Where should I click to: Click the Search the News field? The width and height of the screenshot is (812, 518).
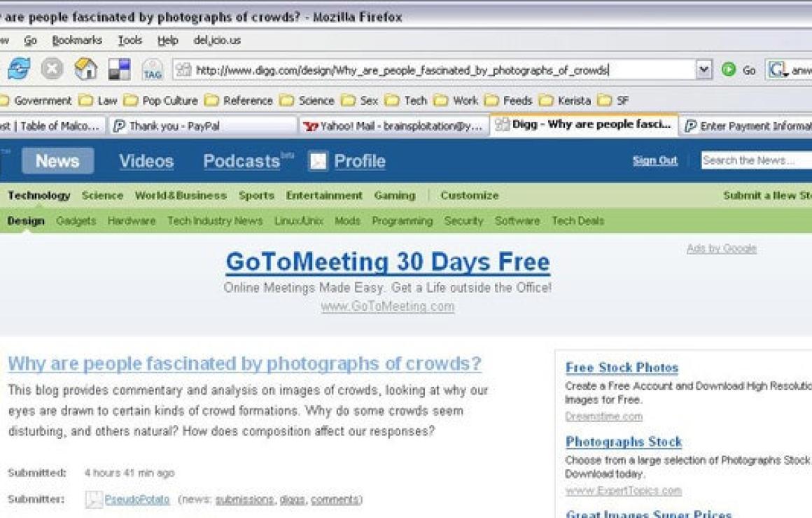point(757,160)
